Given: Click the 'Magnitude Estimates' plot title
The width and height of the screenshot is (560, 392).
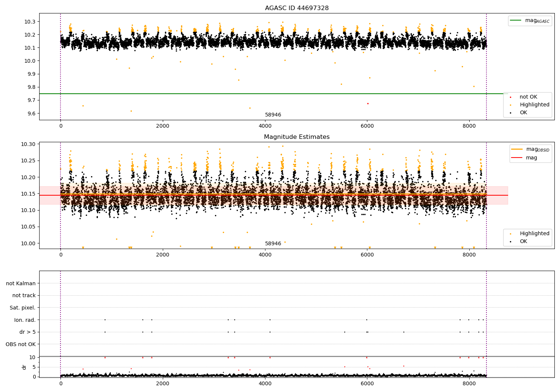Looking at the screenshot, I should click(297, 137).
